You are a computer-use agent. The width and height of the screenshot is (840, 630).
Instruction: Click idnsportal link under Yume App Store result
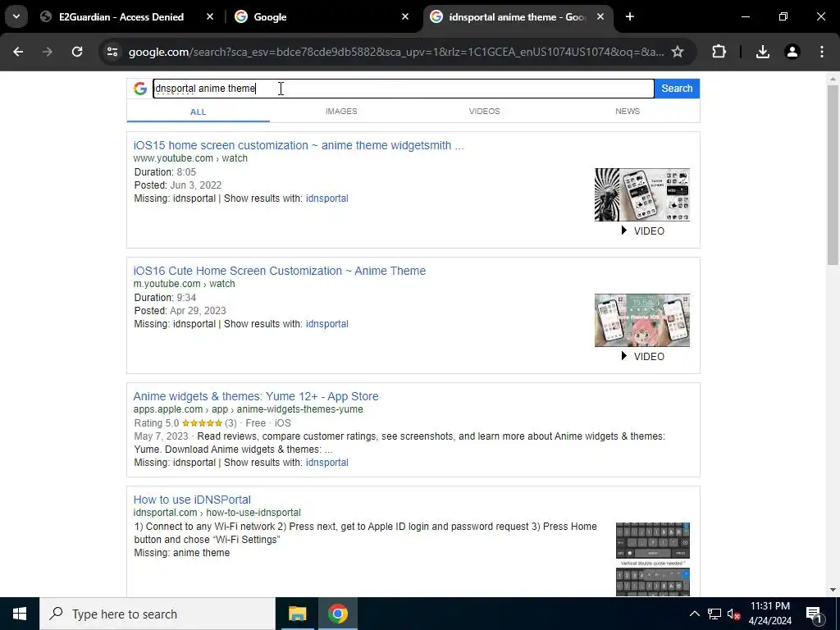pyautogui.click(x=326, y=463)
